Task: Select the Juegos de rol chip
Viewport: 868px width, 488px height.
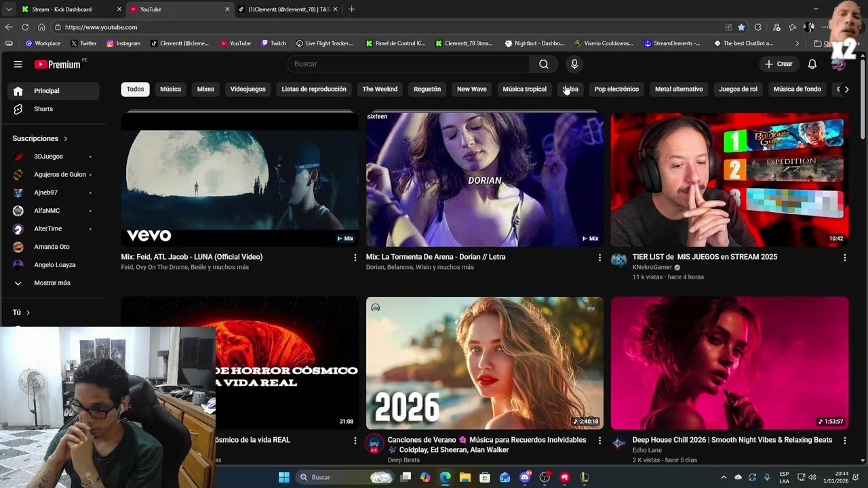Action: (738, 89)
